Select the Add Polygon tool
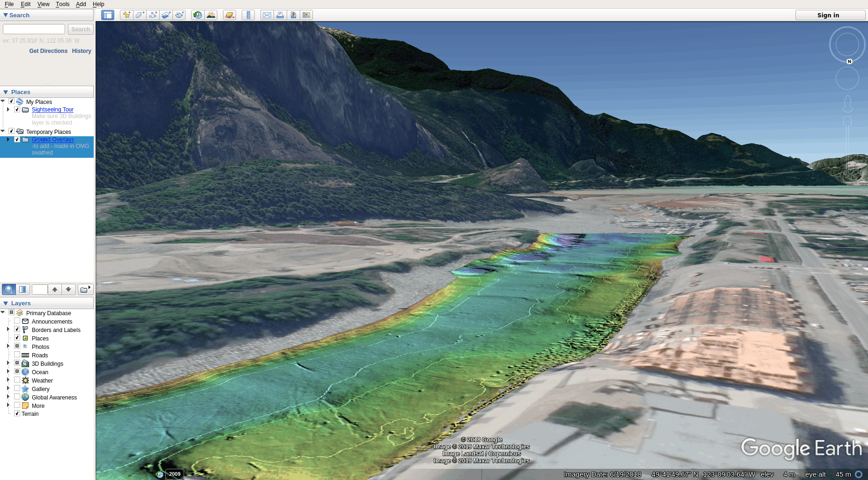The image size is (868, 480). pyautogui.click(x=140, y=15)
